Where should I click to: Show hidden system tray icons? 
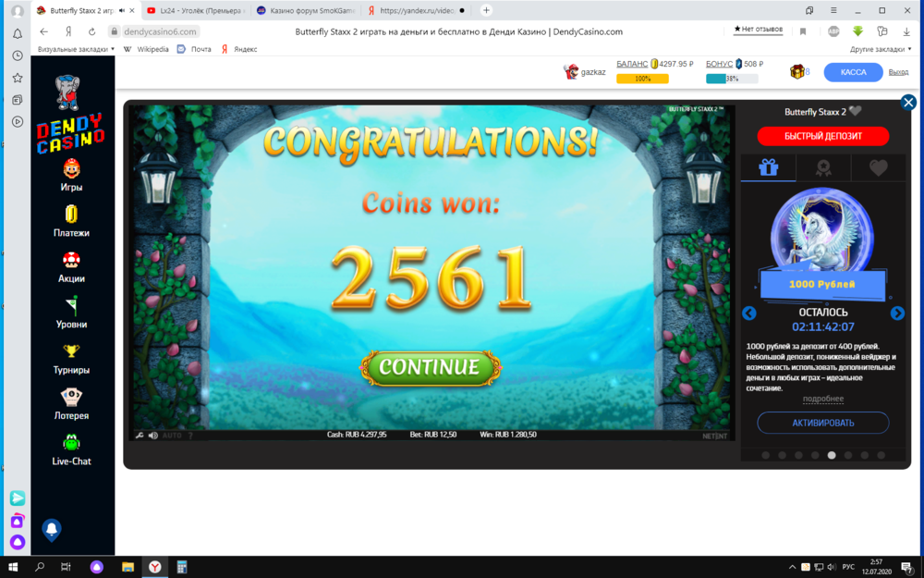(792, 568)
